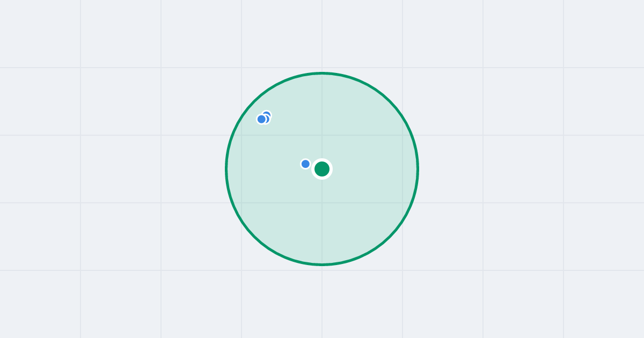
Task: Click shaded area right of the green marker
Action: coord(370,169)
